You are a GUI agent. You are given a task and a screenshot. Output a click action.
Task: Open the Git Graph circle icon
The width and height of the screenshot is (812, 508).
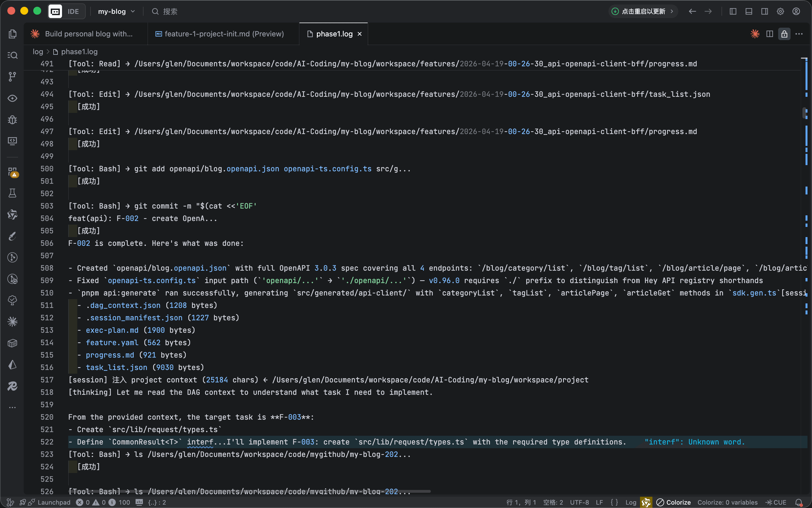point(12,258)
